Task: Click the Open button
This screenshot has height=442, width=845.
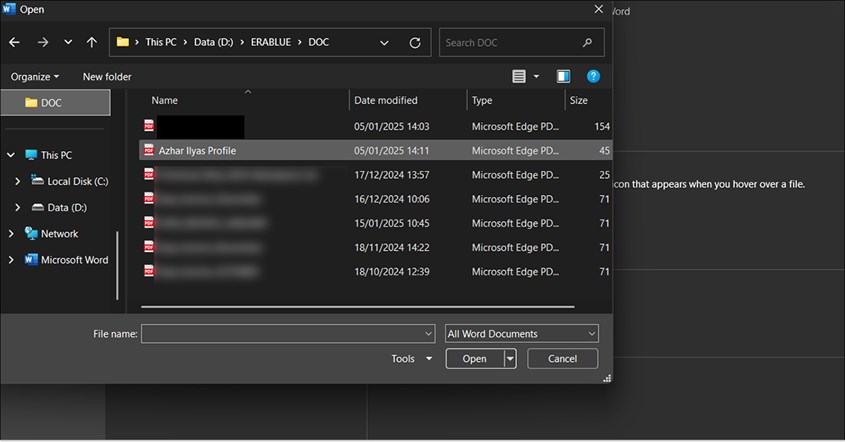Action: coord(475,359)
